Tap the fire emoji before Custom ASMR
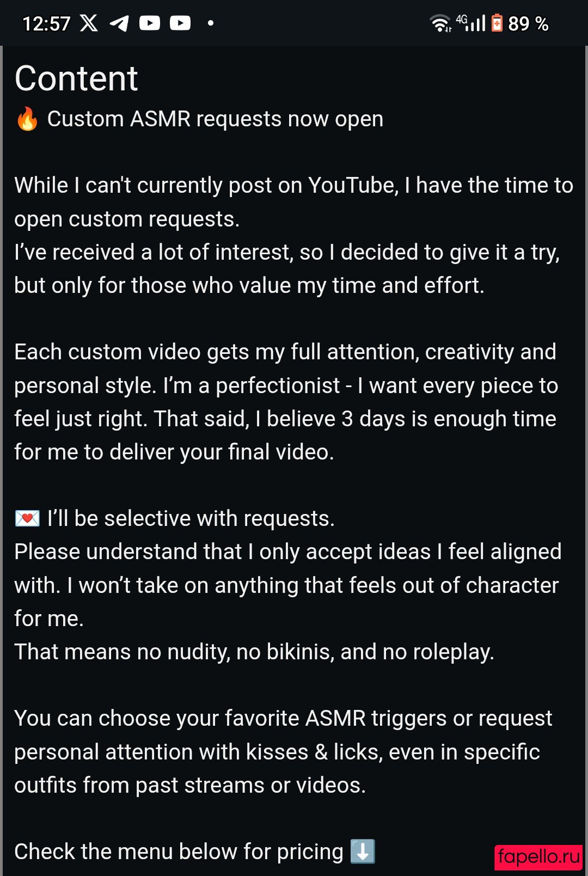The image size is (588, 876). tap(27, 119)
